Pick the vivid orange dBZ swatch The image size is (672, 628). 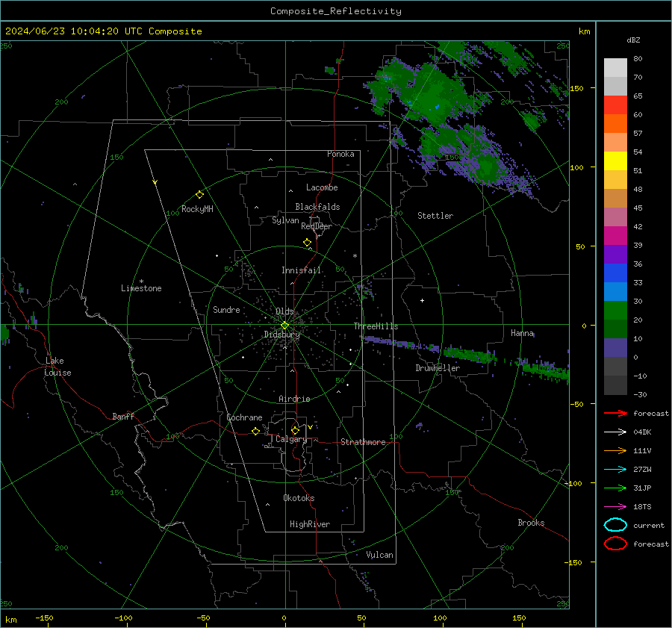point(615,124)
